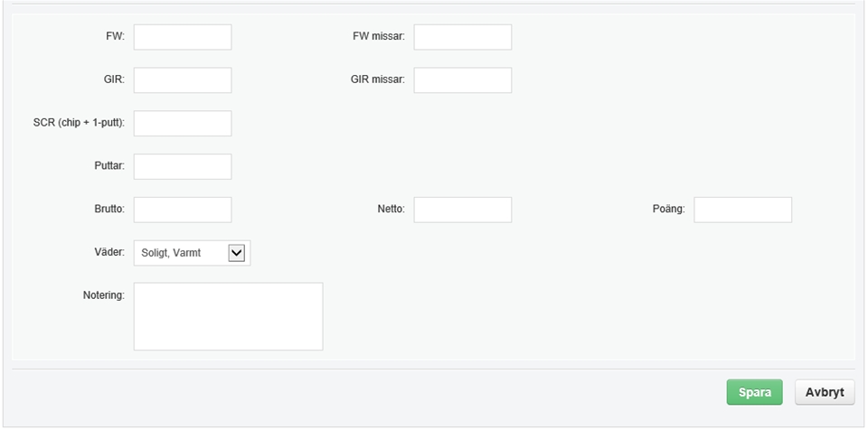The height and width of the screenshot is (430, 868).
Task: Click the arrow on Soligt, Varmt dropdown
Action: tap(236, 253)
